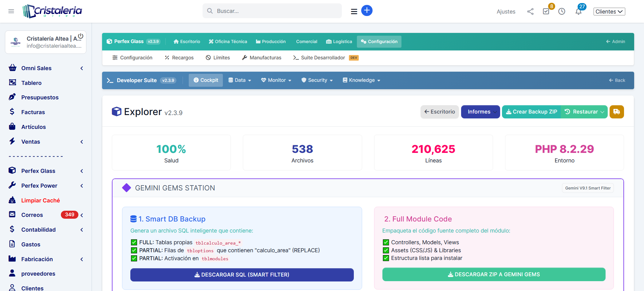Image resolution: width=644 pixels, height=291 pixels.
Task: Click the blue plus quick-create icon
Action: point(366,10)
